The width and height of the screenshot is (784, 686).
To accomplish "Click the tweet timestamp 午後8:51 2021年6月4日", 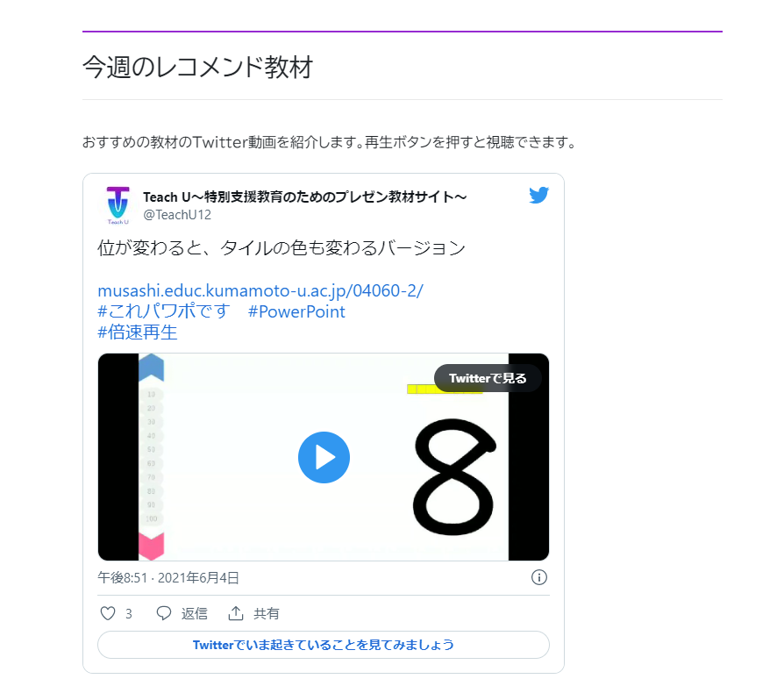I will [168, 578].
